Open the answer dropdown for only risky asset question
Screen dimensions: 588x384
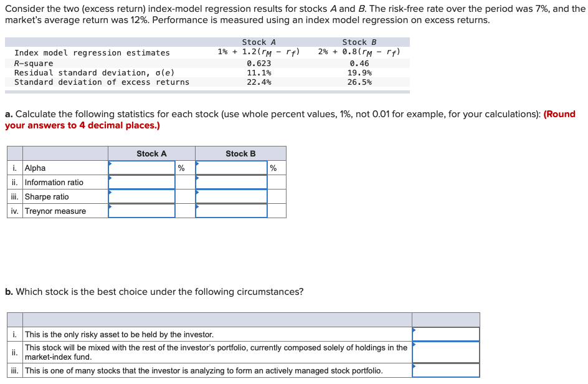[x=445, y=334]
